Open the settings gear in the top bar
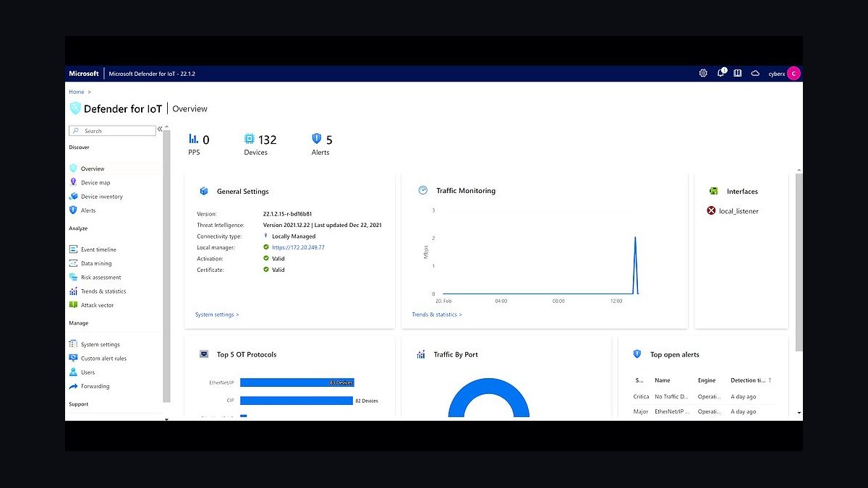868x488 pixels. click(x=703, y=73)
